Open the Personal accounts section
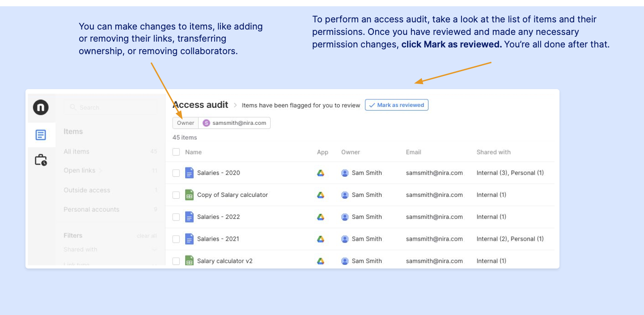644x315 pixels. point(91,209)
